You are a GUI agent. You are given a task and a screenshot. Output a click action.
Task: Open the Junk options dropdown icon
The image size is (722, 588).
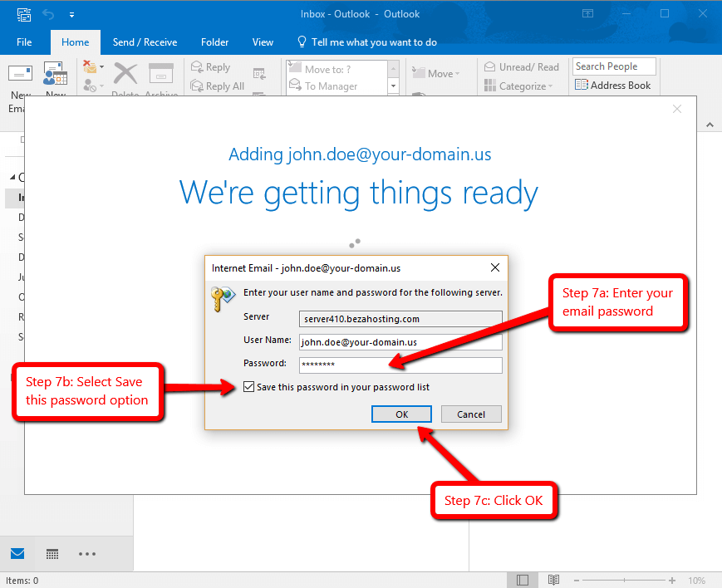pos(93,86)
